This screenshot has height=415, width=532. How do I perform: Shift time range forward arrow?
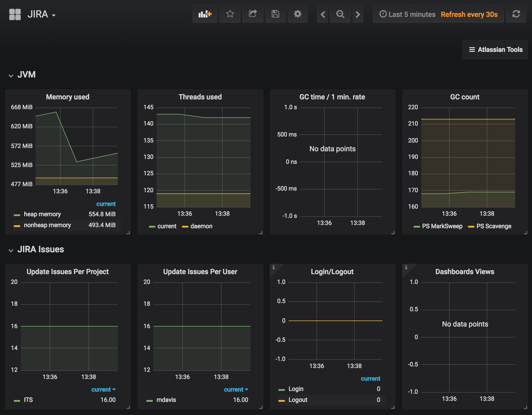click(358, 14)
